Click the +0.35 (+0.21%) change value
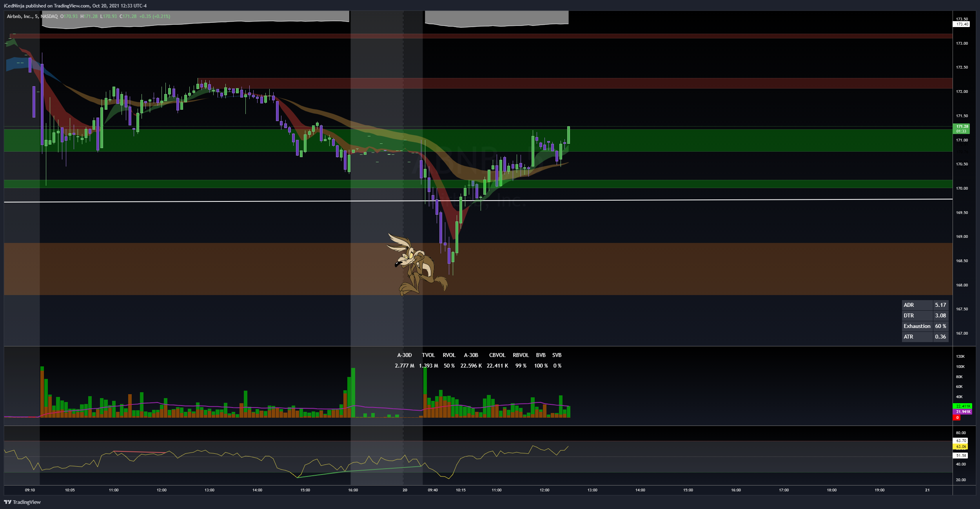980x509 pixels. [155, 16]
